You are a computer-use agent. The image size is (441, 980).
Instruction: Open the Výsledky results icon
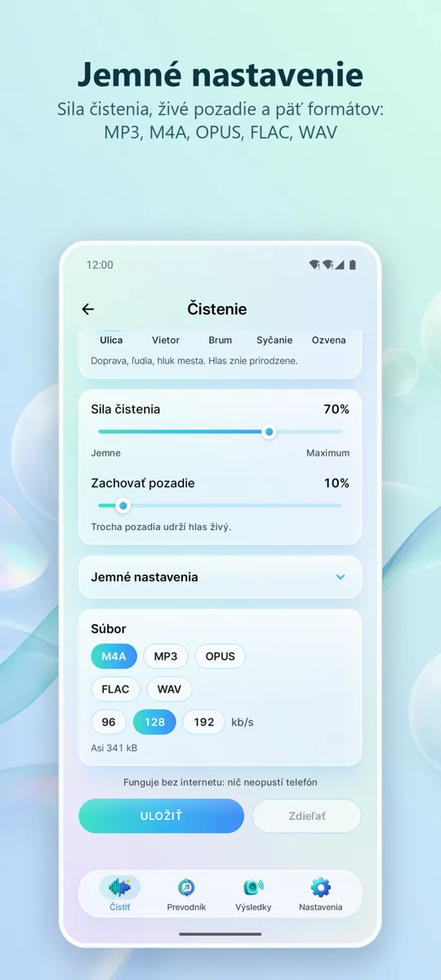253,887
